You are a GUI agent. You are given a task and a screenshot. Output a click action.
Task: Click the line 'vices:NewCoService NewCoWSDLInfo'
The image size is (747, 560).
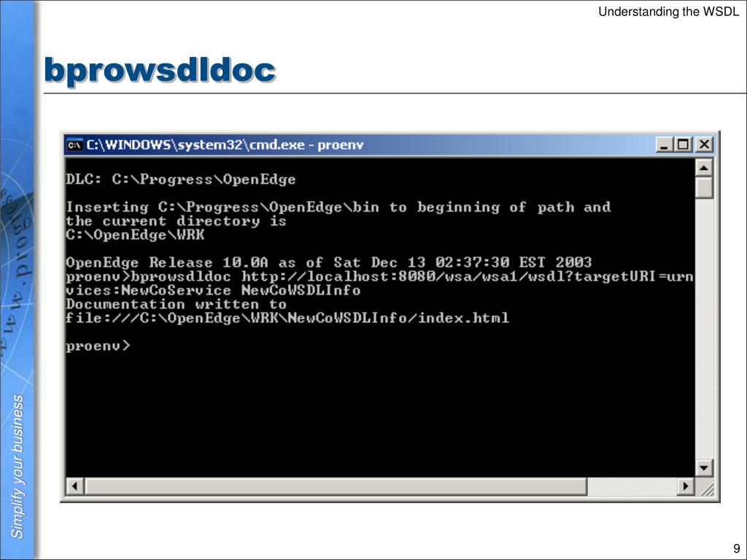tap(213, 290)
